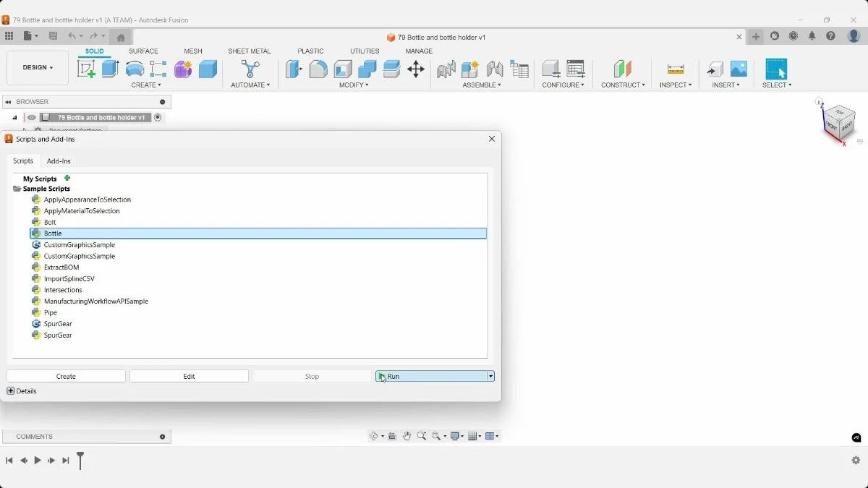Go to the Home tab icon
Image resolution: width=868 pixels, height=488 pixels.
(x=121, y=37)
